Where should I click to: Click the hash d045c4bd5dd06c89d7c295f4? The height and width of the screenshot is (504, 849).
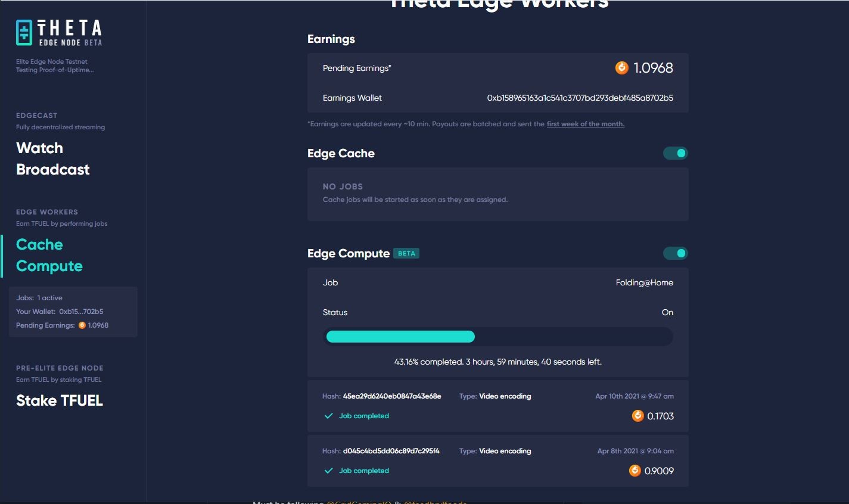(391, 451)
